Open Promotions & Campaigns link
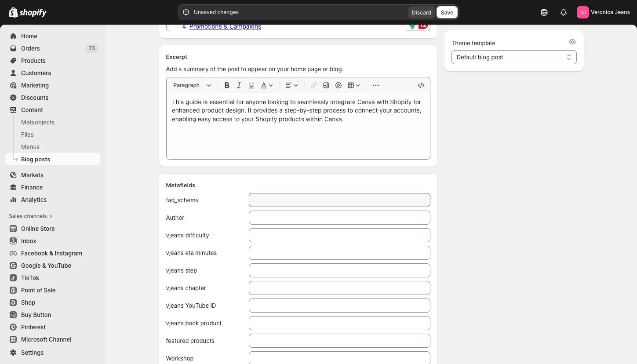This screenshot has width=637, height=364. [225, 26]
